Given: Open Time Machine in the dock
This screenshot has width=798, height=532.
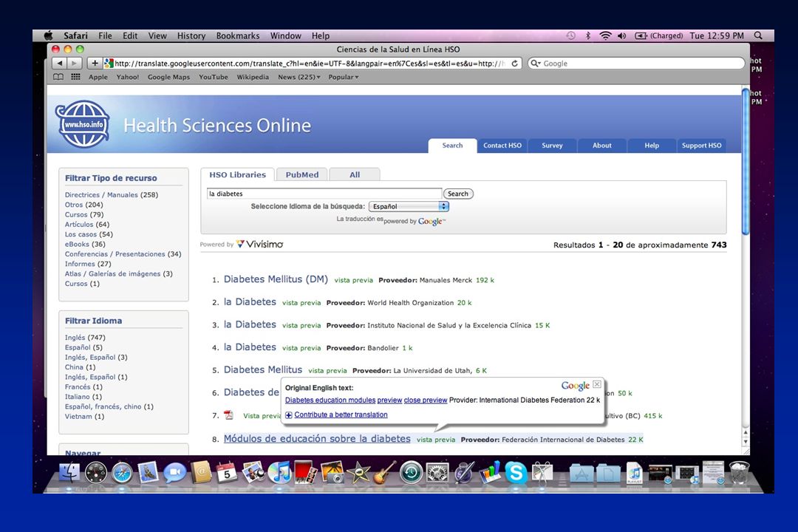Looking at the screenshot, I should click(x=412, y=473).
